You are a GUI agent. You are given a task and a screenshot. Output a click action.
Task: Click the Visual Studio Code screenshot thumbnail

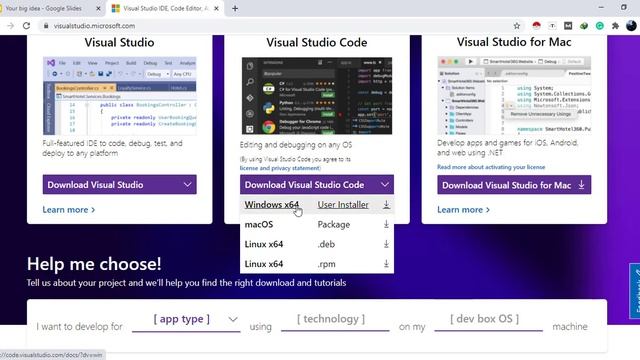[x=317, y=96]
